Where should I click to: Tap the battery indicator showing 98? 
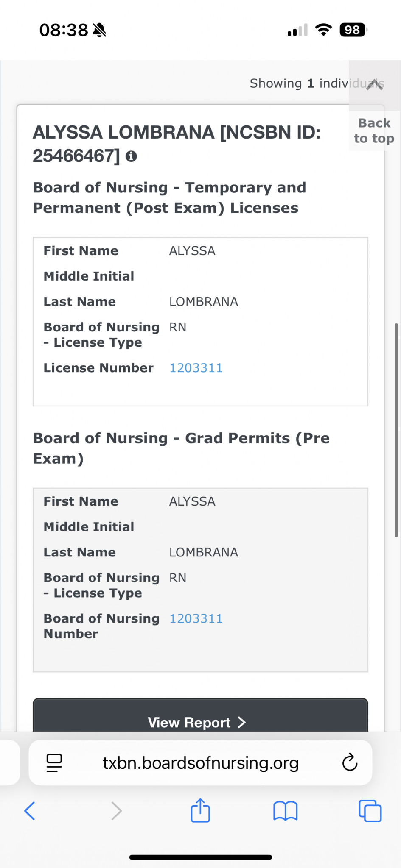353,30
